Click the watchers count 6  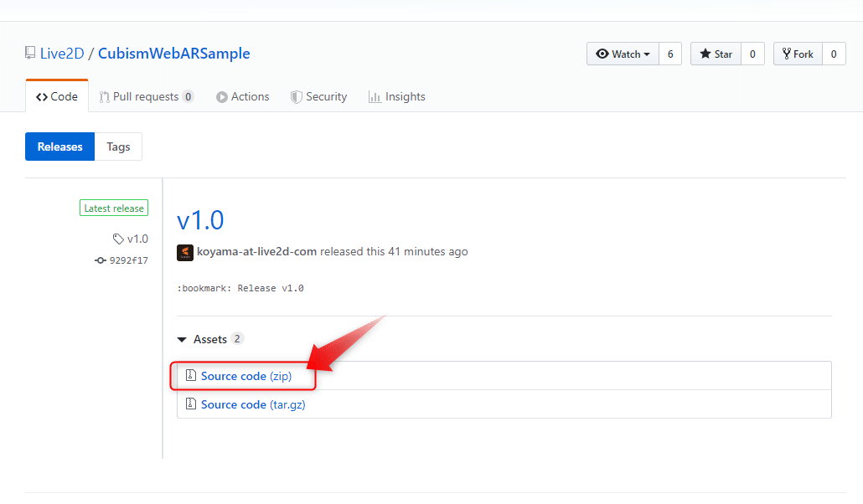pos(670,54)
